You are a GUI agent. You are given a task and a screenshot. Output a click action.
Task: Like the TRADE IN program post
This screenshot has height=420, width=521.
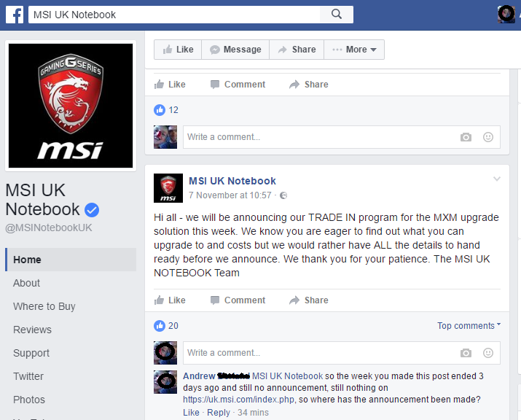coord(170,300)
